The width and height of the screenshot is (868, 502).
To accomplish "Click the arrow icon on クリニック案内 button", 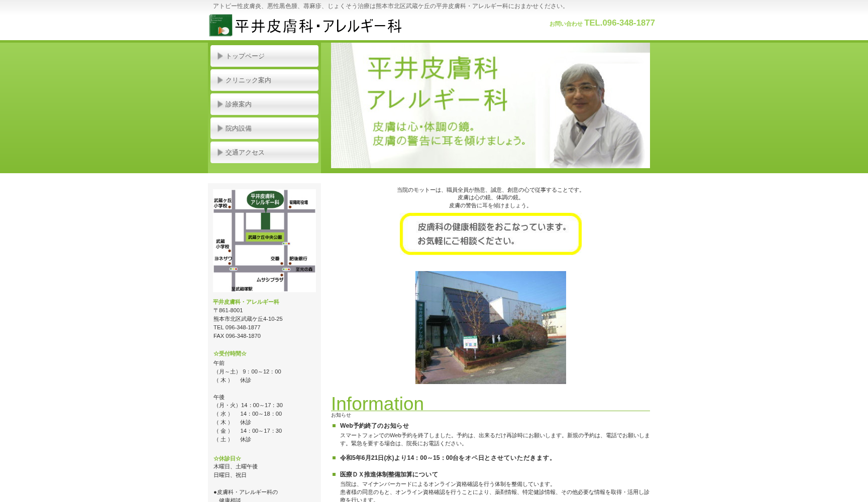I will click(220, 80).
